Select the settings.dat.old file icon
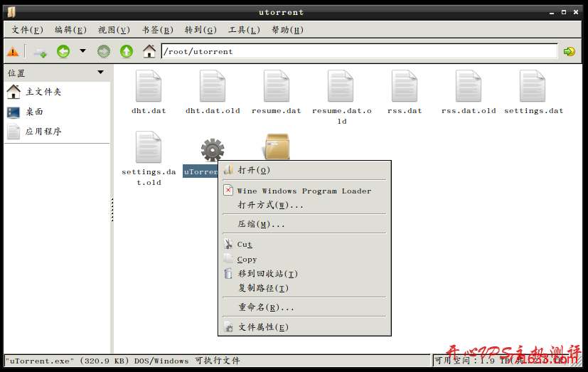This screenshot has width=588, height=372. point(149,147)
